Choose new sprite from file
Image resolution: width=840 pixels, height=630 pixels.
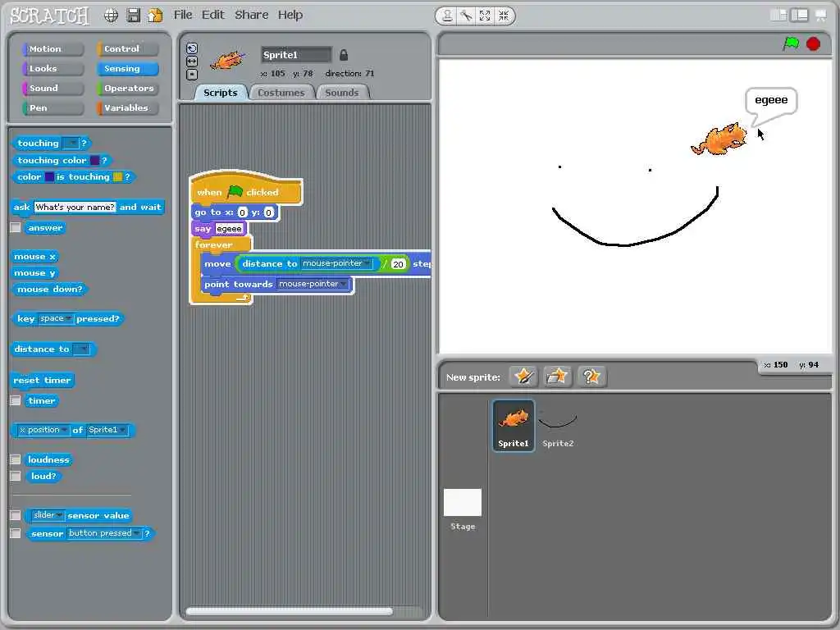coord(557,377)
